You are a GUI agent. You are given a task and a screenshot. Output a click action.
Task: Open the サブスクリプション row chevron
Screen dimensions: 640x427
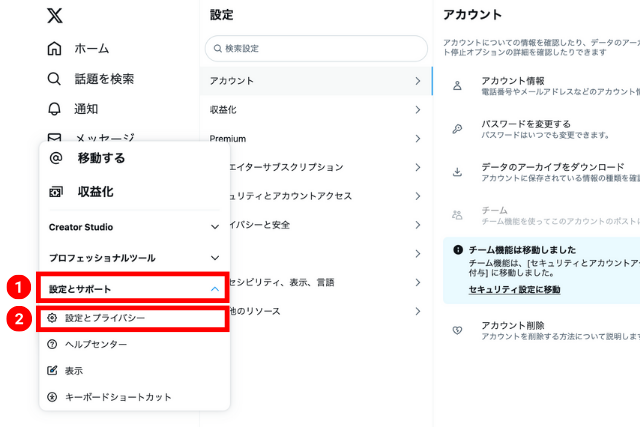tap(417, 167)
